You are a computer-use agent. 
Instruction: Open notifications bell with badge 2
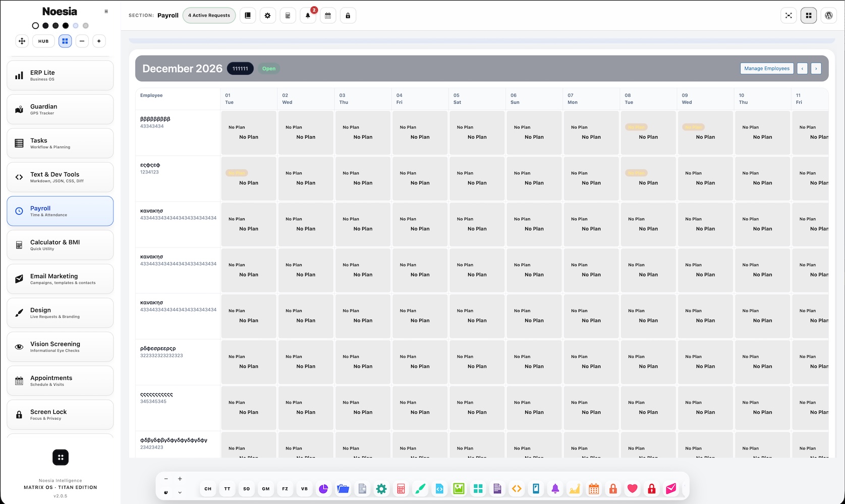(308, 16)
